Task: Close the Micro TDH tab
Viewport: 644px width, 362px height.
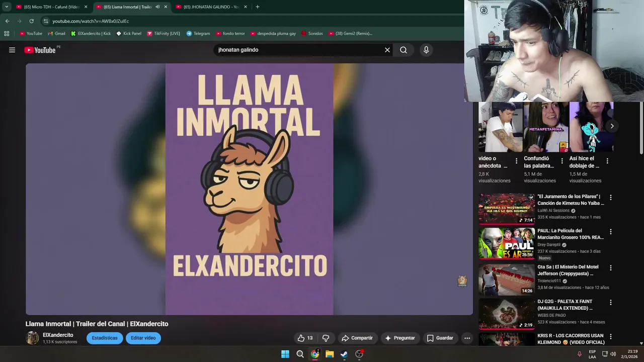Action: [86, 7]
